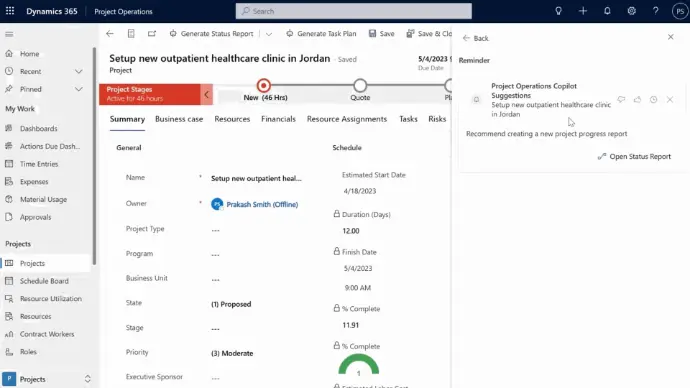
Task: Open Time Entries in sidebar
Action: click(x=39, y=164)
